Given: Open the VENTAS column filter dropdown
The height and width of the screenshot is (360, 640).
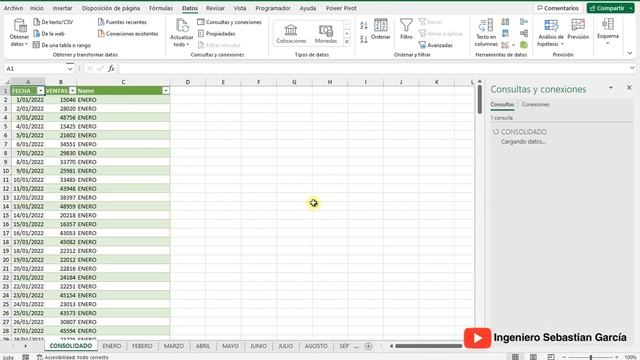Looking at the screenshot, I should coord(73,91).
